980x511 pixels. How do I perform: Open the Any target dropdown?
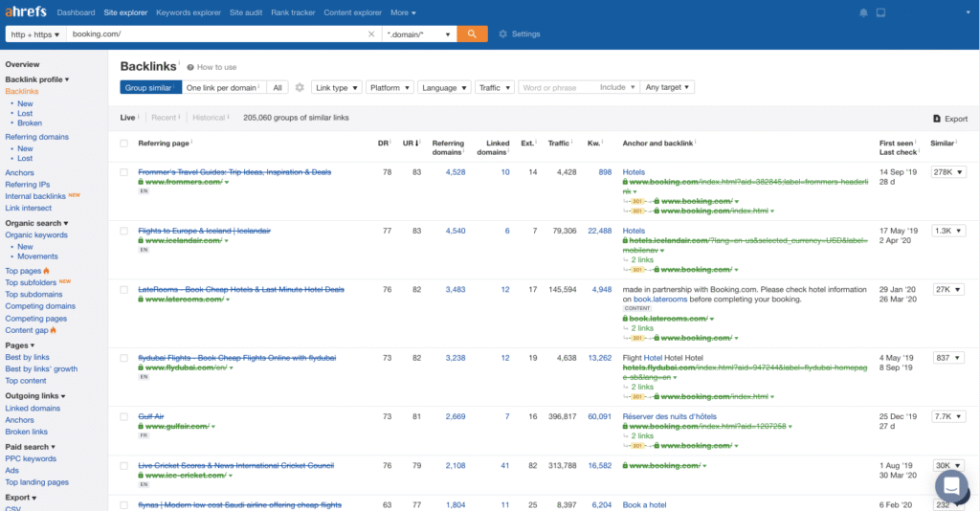[667, 87]
